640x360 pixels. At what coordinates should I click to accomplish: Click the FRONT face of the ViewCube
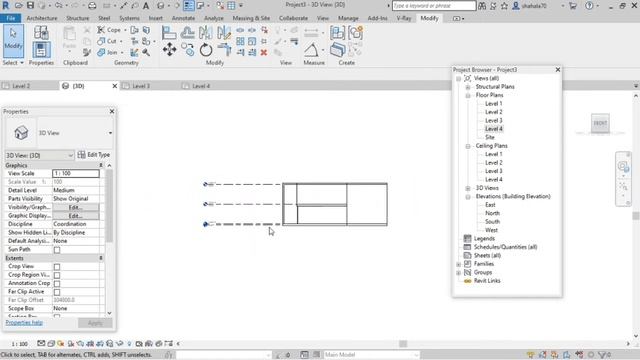click(600, 123)
